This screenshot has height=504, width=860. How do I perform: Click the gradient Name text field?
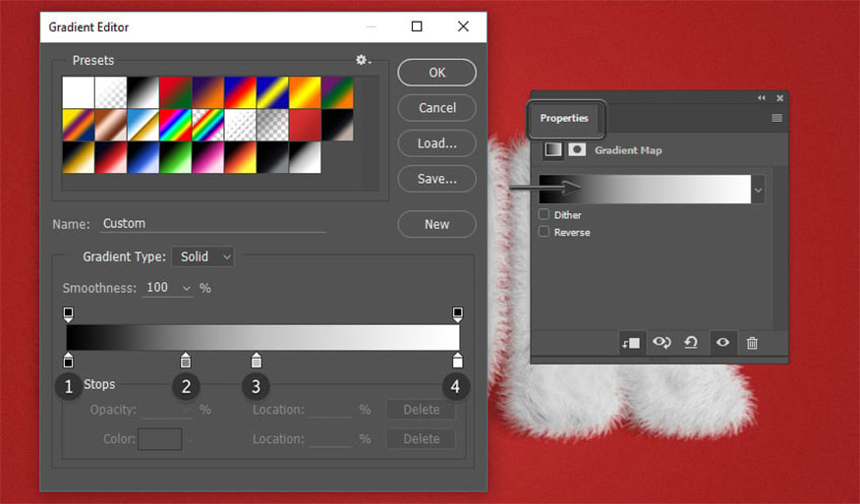(212, 224)
